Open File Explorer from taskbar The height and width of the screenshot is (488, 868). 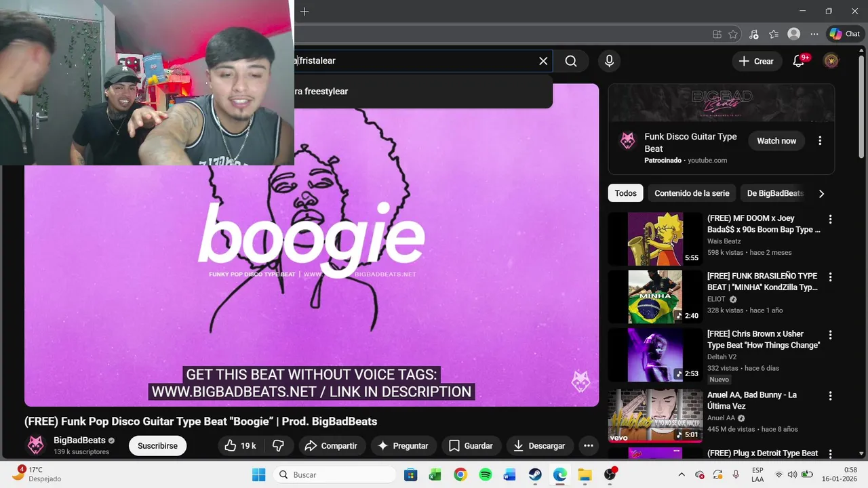tap(585, 474)
